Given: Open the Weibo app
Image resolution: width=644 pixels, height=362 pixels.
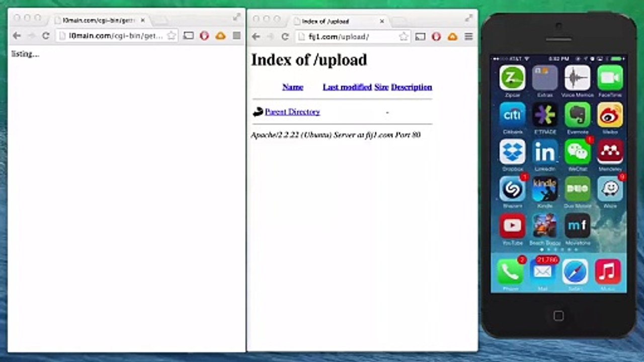Looking at the screenshot, I should pos(610,115).
